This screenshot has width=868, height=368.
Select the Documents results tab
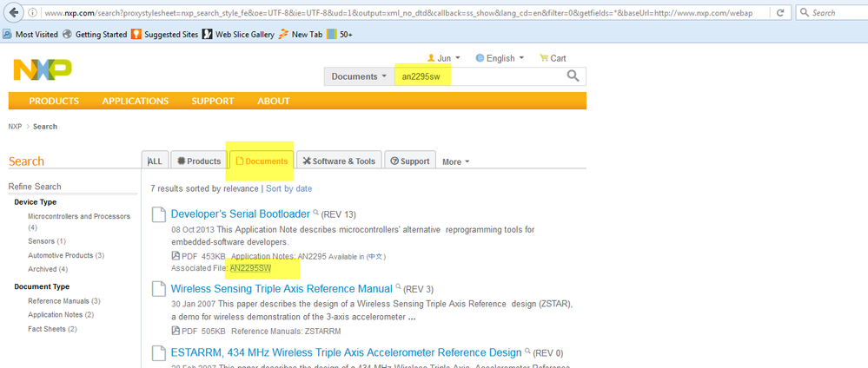[262, 161]
